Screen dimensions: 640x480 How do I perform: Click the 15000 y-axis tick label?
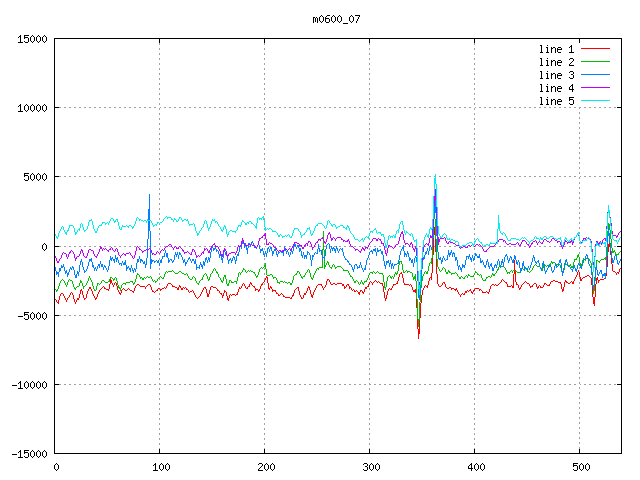pyautogui.click(x=30, y=39)
